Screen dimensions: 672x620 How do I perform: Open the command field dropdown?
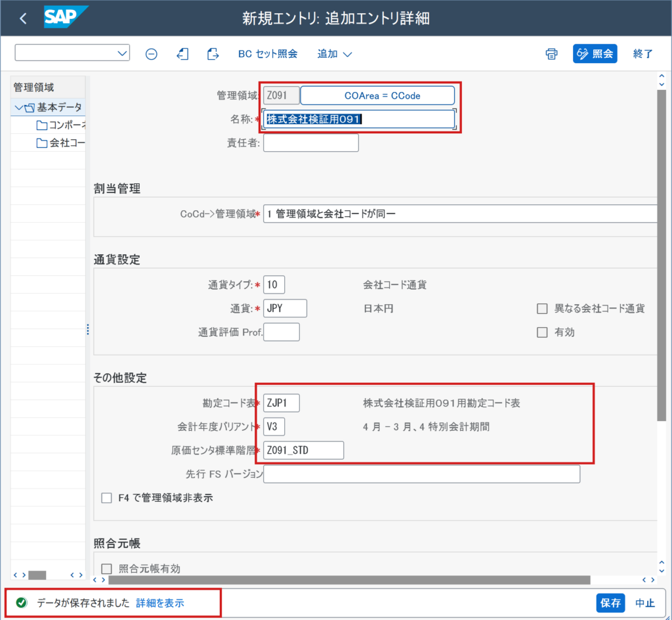121,53
